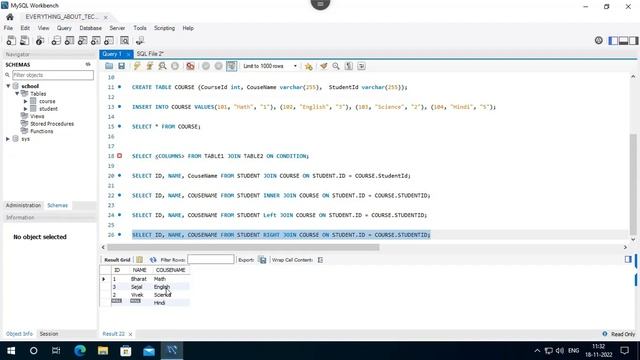640x360 pixels.
Task: Click the settings gear icon at top right
Action: point(598,40)
